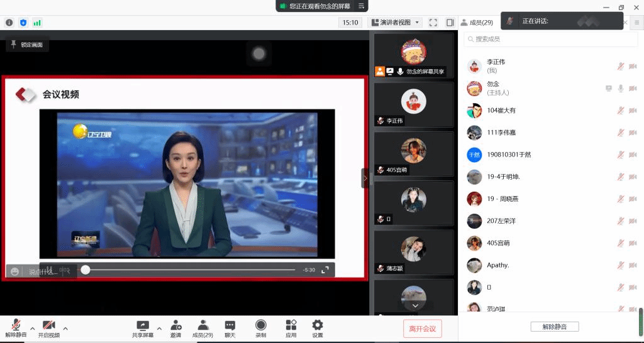Open 设置 settings gear
The height and width of the screenshot is (343, 644).
(x=318, y=329)
